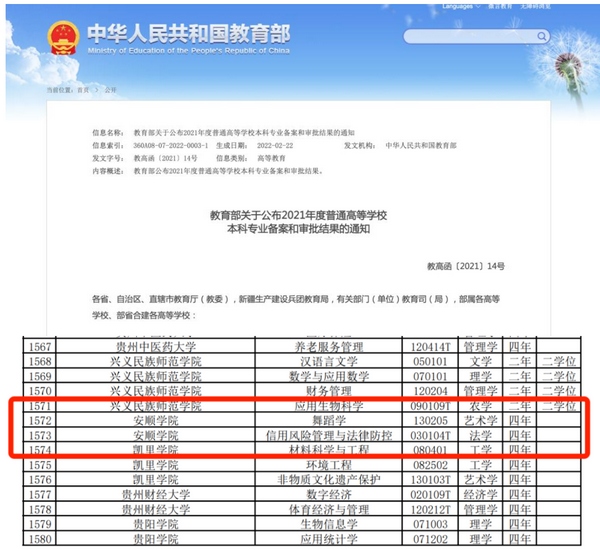Viewport: 600px width, 550px height.
Task: Select 农学 category in row 1571
Action: click(480, 406)
